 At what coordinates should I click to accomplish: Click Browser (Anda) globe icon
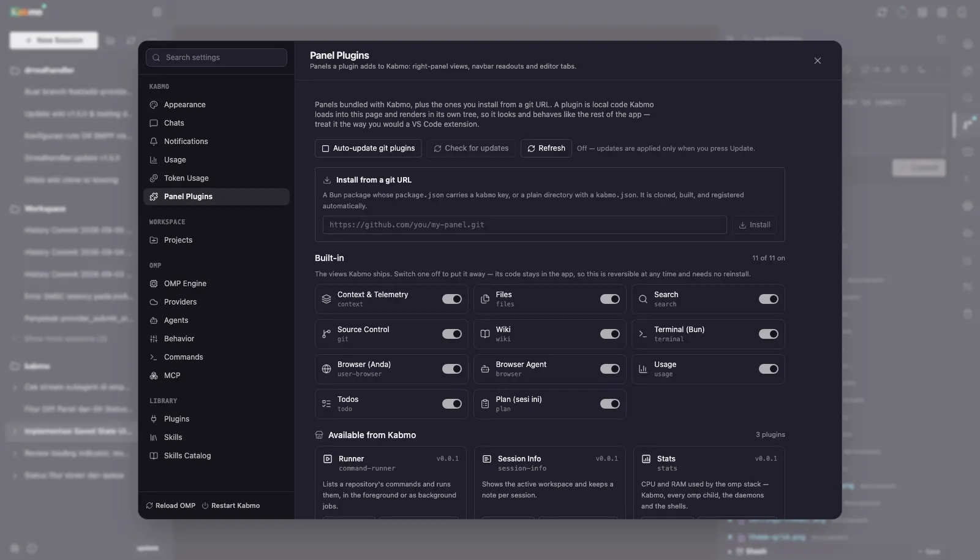tap(326, 369)
